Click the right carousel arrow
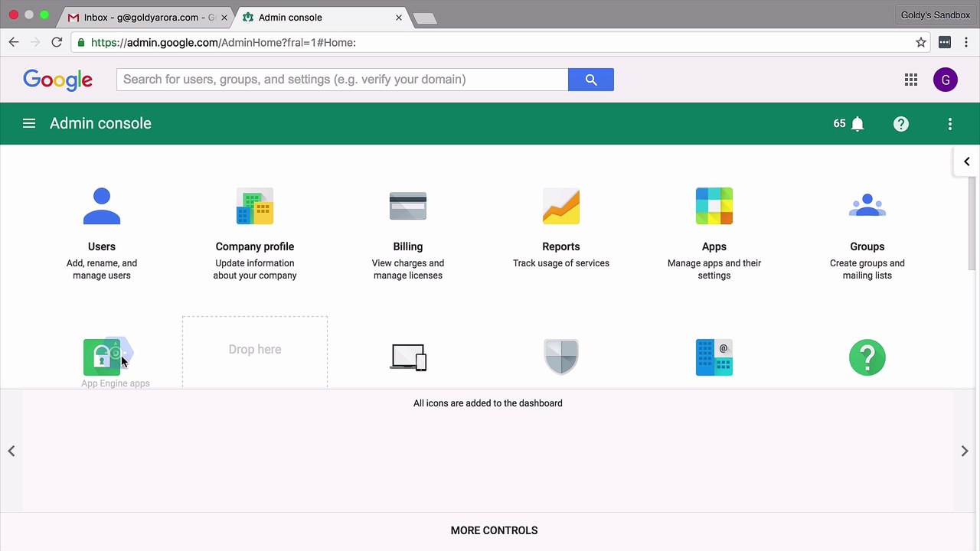This screenshot has width=980, height=551. point(965,451)
